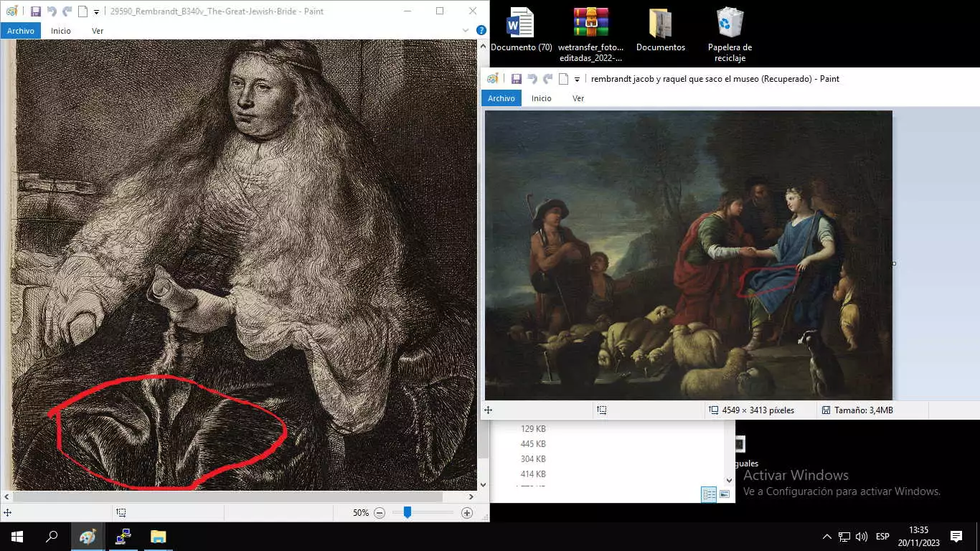This screenshot has height=551, width=980.
Task: Select Papelera de reciclaje icon on desktop
Action: point(730,35)
